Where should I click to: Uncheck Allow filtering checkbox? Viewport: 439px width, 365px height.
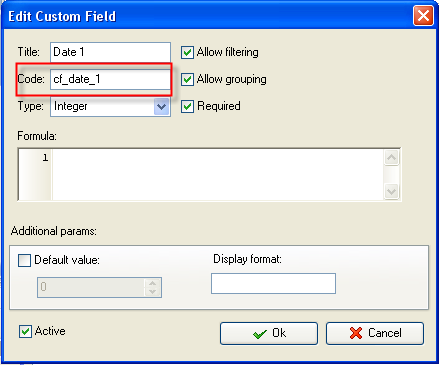click(x=187, y=52)
